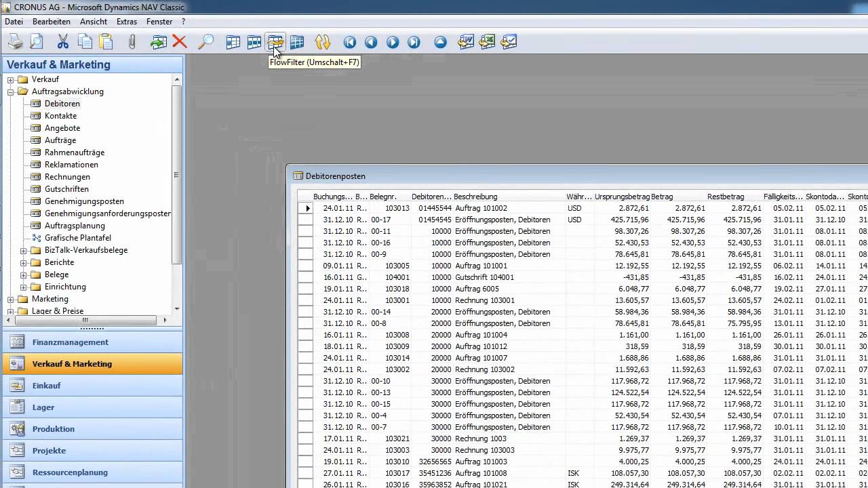Select Kontakte in the navigation tree
The height and width of the screenshot is (488, 868).
click(x=60, y=116)
